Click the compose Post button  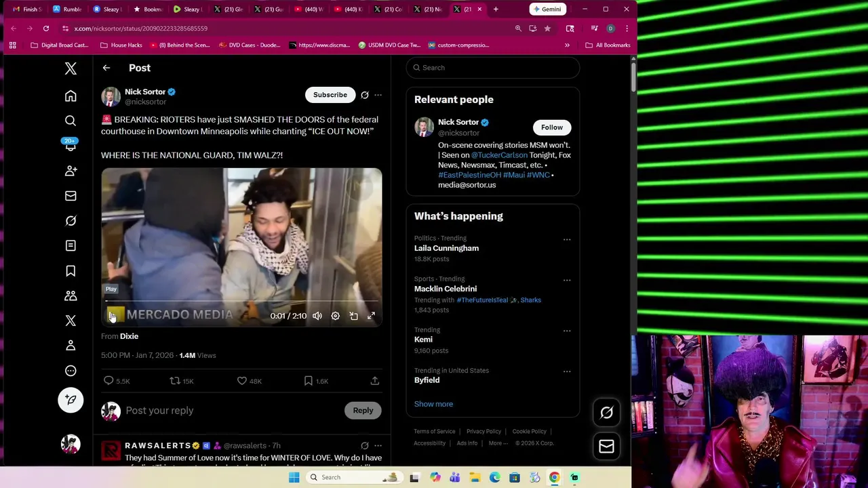tap(71, 400)
